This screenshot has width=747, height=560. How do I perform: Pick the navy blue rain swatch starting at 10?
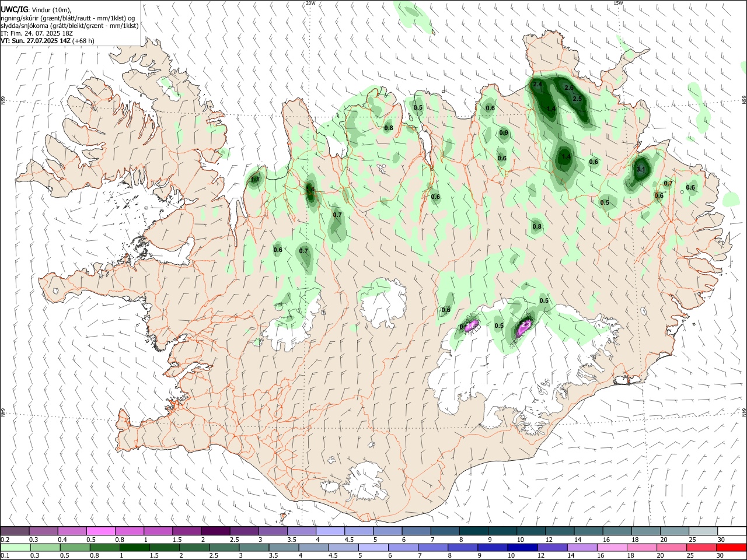pos(522,547)
